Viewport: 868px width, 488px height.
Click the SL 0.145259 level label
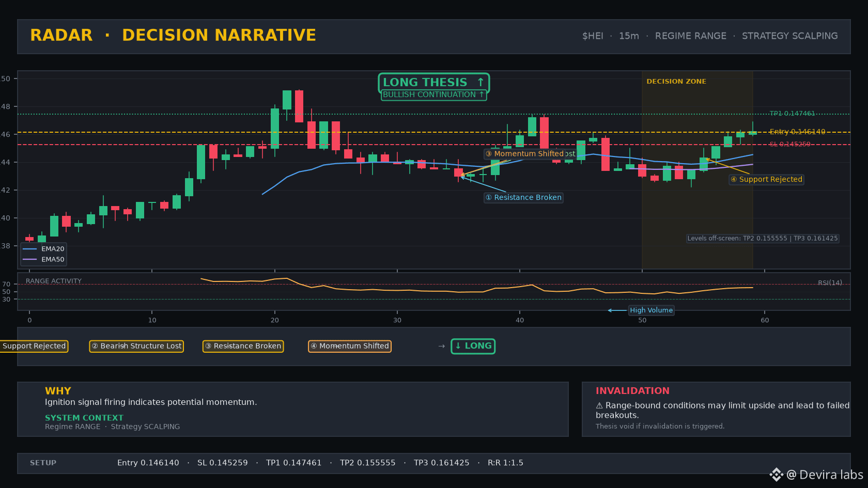790,144
